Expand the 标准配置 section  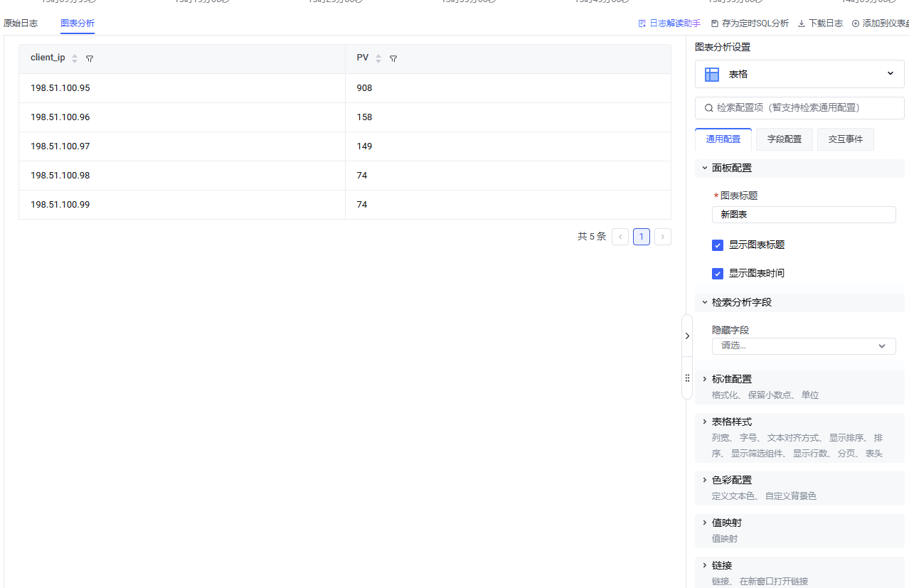(x=732, y=379)
